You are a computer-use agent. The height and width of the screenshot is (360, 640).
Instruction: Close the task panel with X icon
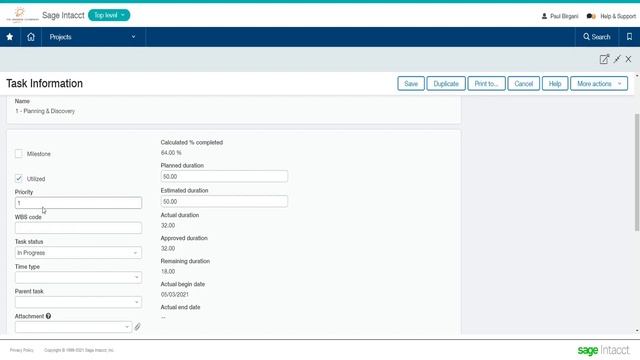(x=628, y=59)
